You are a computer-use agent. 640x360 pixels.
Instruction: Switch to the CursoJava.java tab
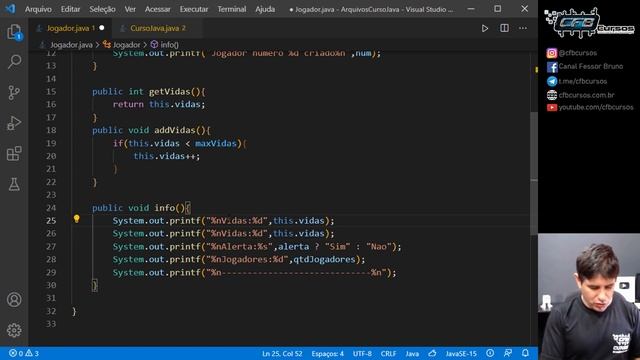pyautogui.click(x=157, y=28)
